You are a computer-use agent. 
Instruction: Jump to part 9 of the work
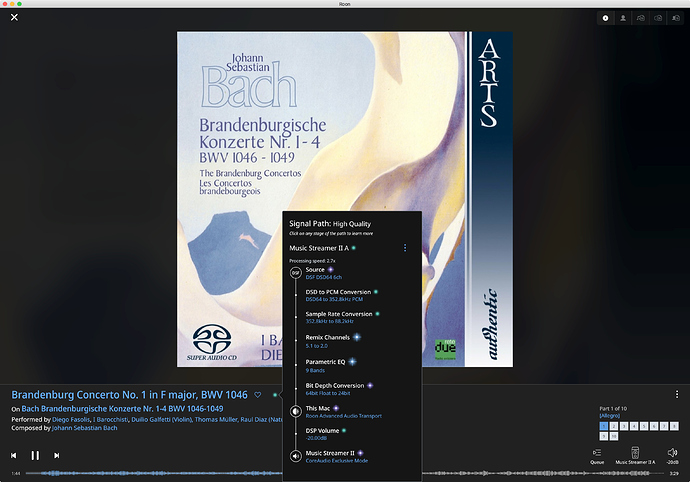603,436
